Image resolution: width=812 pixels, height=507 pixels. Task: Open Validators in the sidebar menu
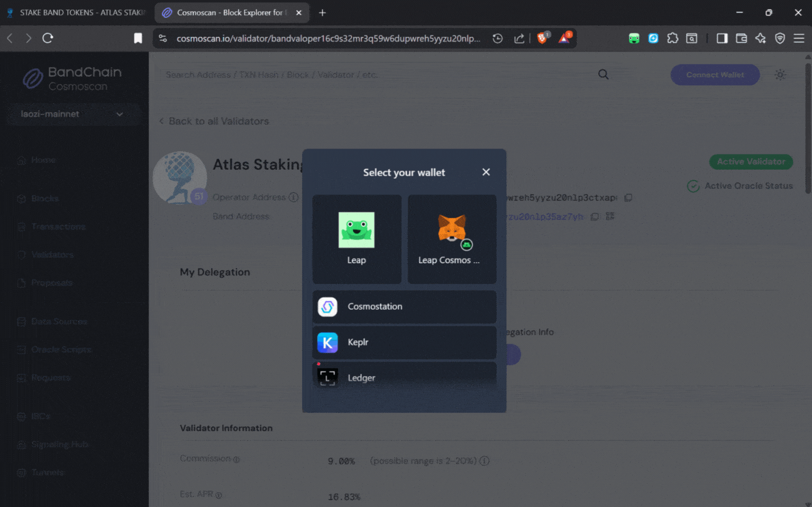[x=52, y=254]
